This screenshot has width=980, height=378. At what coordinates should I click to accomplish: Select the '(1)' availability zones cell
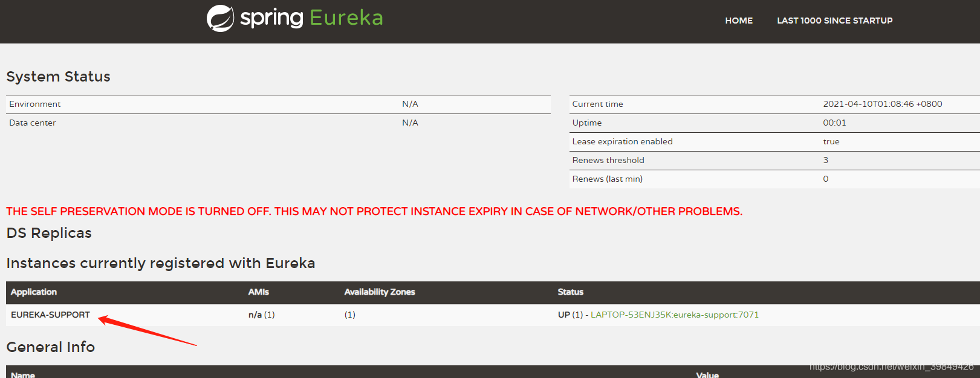click(350, 315)
